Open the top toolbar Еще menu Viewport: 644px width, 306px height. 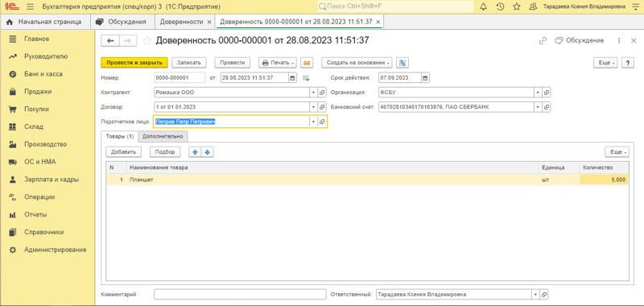click(x=606, y=63)
